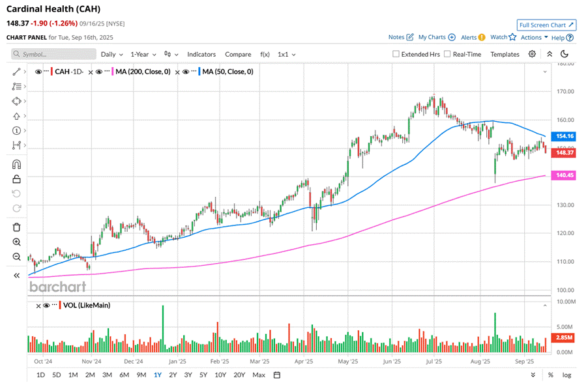Open the Daily frequency dropdown

click(111, 54)
